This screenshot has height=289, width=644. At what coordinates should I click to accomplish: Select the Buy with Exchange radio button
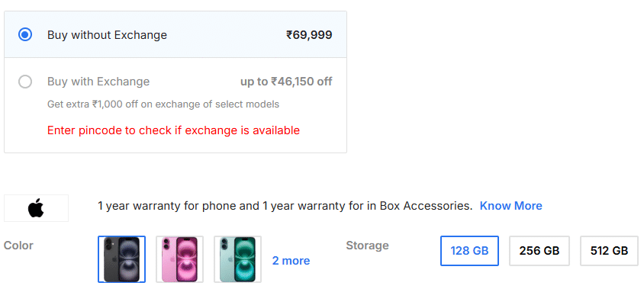click(x=25, y=82)
